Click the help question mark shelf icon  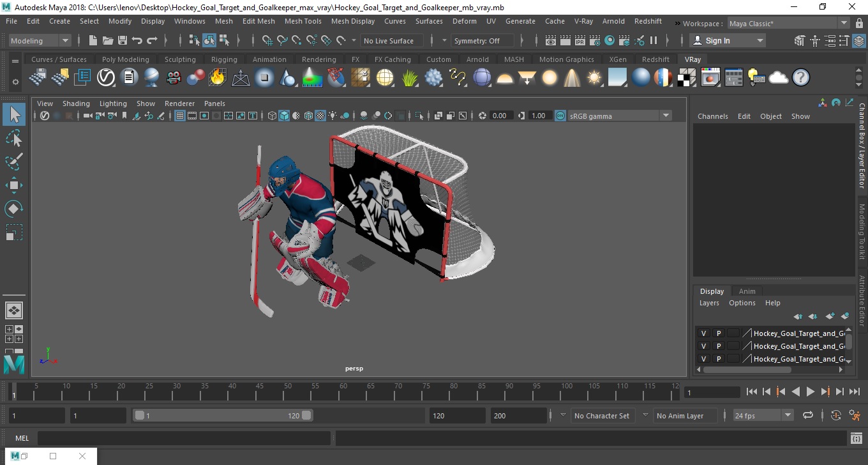800,78
